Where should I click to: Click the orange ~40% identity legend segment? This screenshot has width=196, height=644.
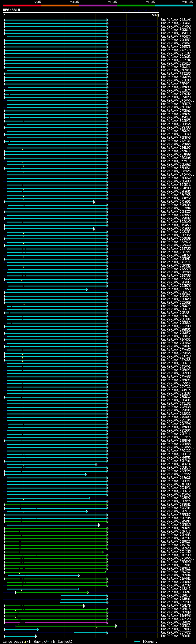(60, 5)
